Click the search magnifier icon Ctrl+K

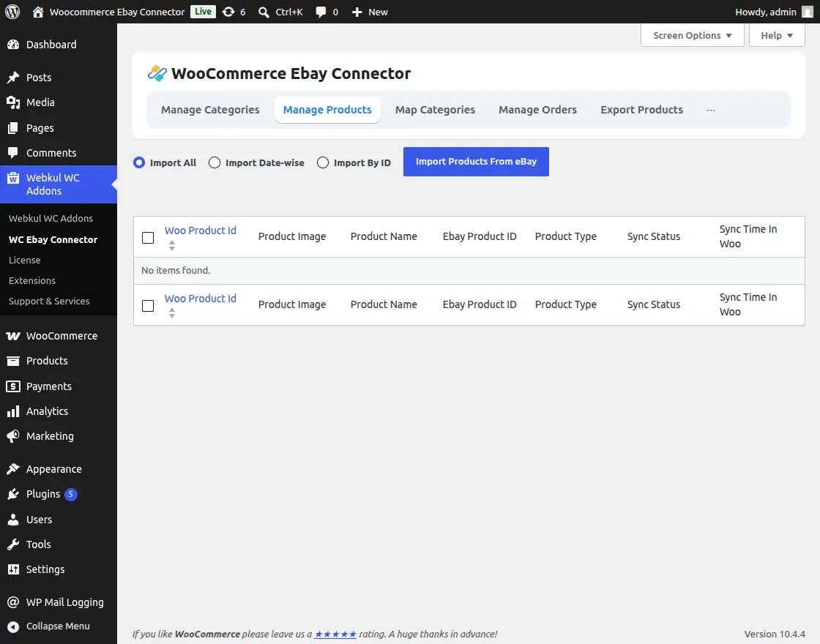pos(264,12)
